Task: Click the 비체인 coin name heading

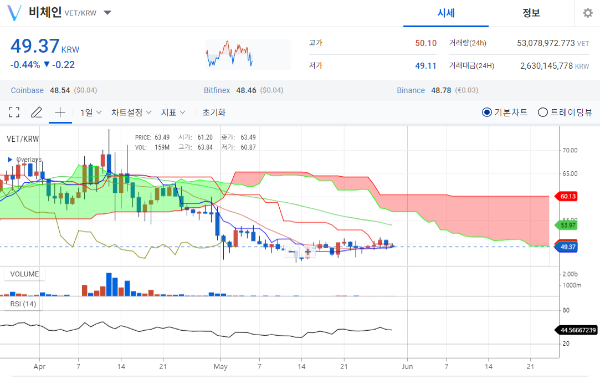Action: [45, 12]
